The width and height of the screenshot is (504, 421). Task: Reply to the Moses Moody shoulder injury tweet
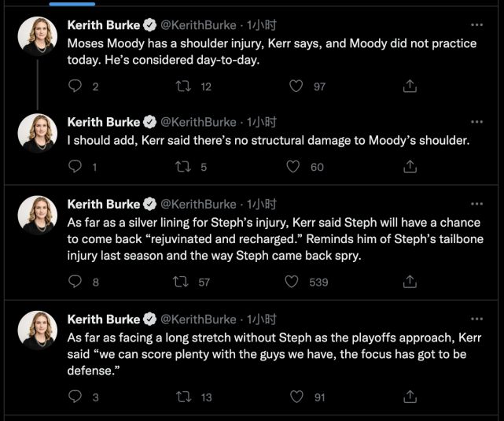tap(76, 87)
